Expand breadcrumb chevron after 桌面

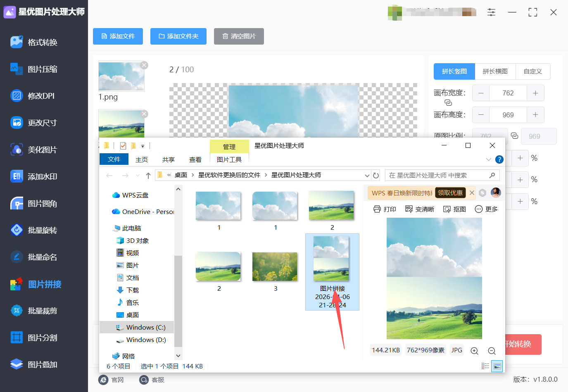point(193,175)
